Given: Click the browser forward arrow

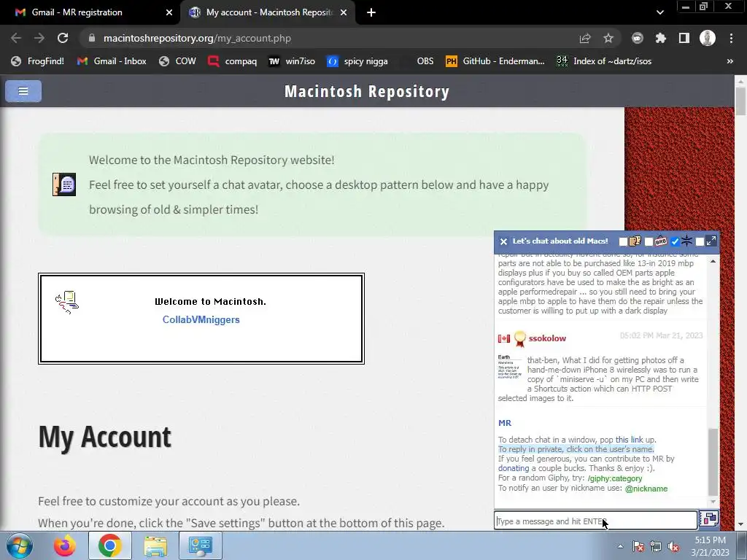Looking at the screenshot, I should coord(39,38).
